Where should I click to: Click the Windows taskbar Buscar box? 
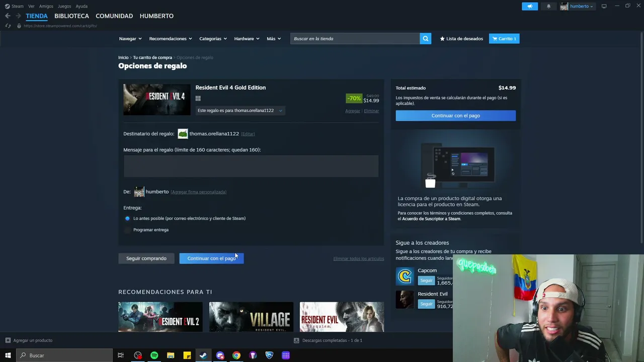click(65, 355)
